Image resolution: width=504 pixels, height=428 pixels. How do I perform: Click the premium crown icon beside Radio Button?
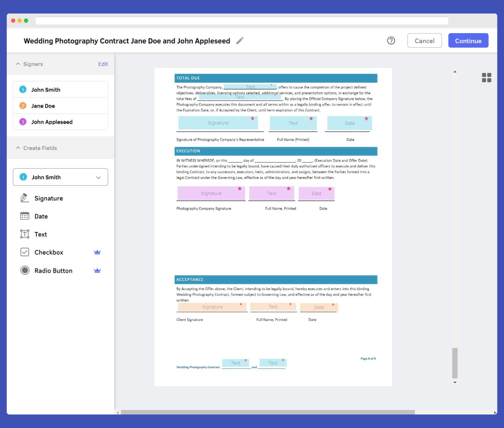point(97,270)
